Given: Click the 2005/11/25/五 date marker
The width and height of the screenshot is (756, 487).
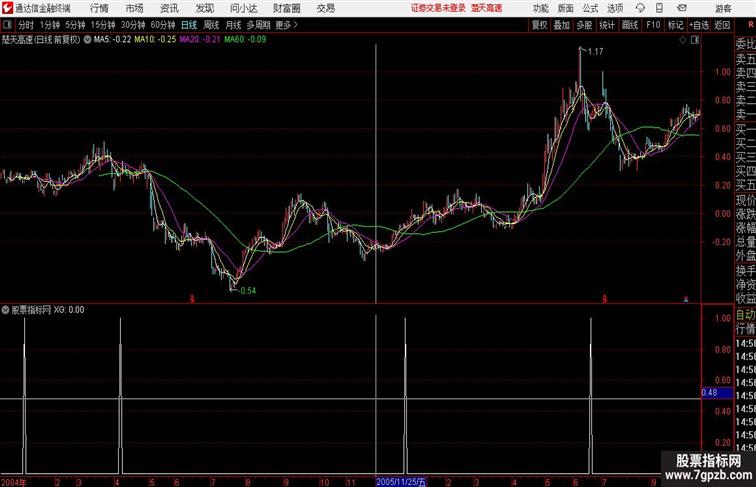Looking at the screenshot, I should click(401, 482).
